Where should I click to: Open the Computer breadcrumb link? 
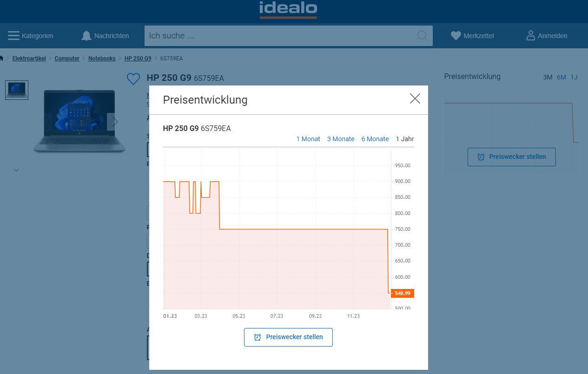pos(67,59)
